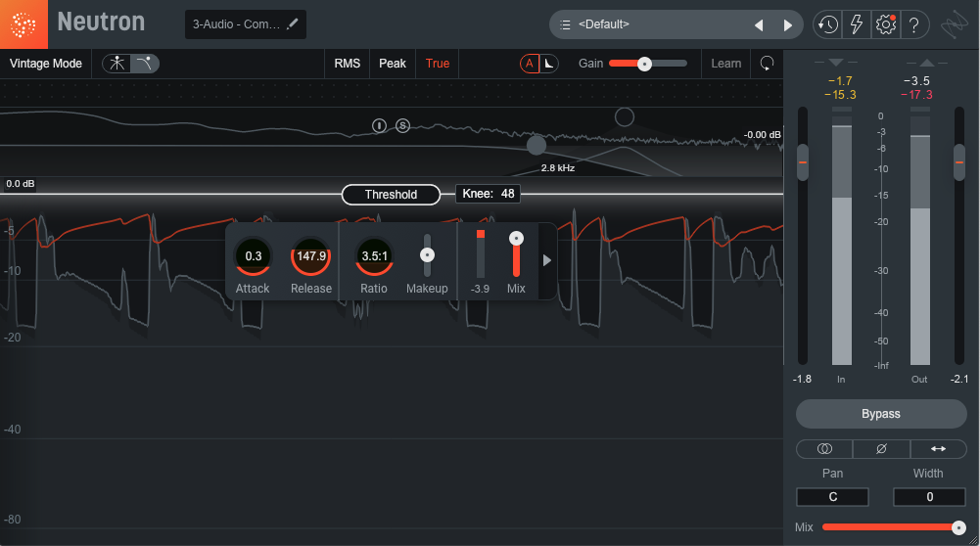Viewport: 980px width, 546px height.
Task: Click the output peak value -3.5
Action: tap(916, 81)
